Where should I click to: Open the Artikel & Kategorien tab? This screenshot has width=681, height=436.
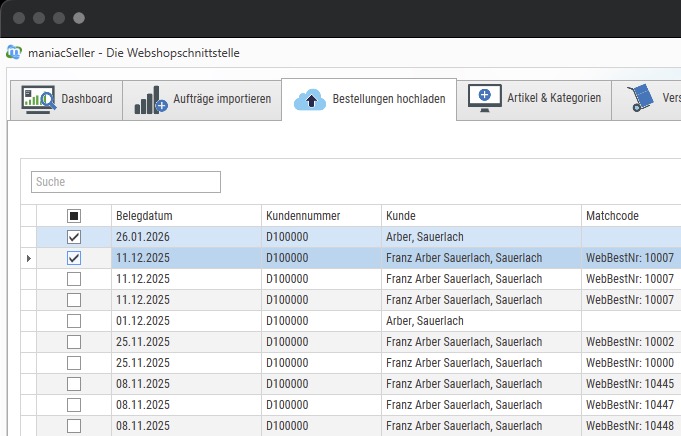(x=553, y=99)
